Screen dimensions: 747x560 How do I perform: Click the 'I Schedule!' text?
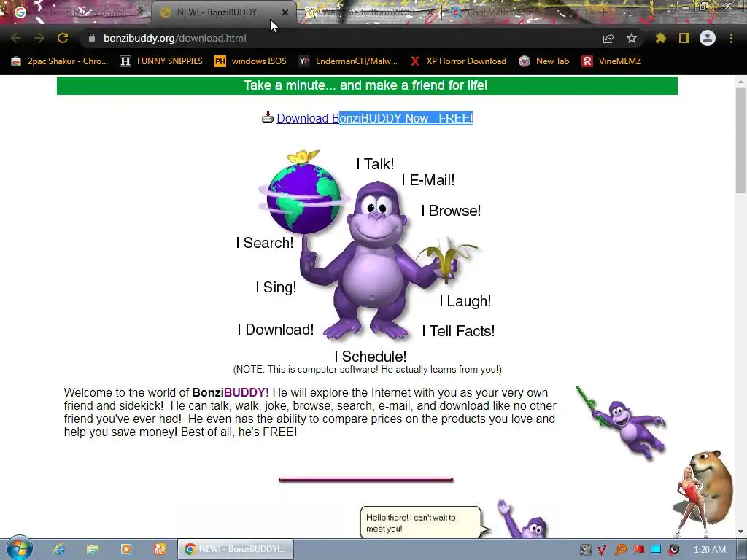tap(370, 357)
